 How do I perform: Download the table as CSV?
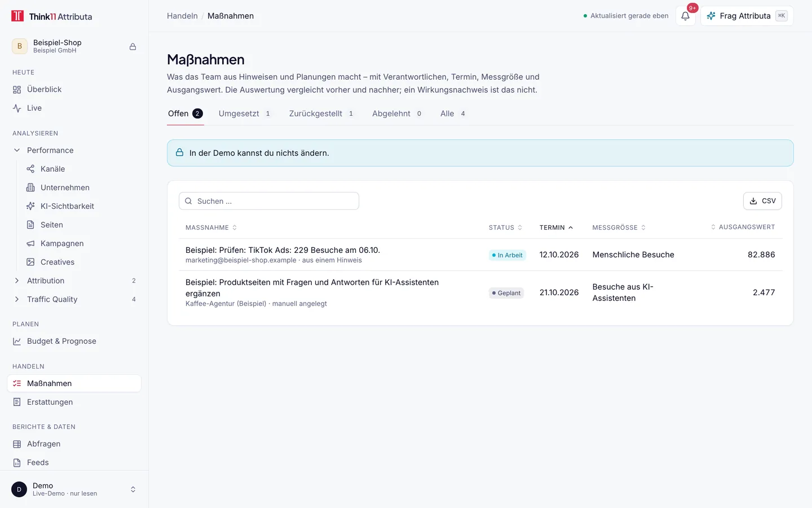click(x=762, y=201)
